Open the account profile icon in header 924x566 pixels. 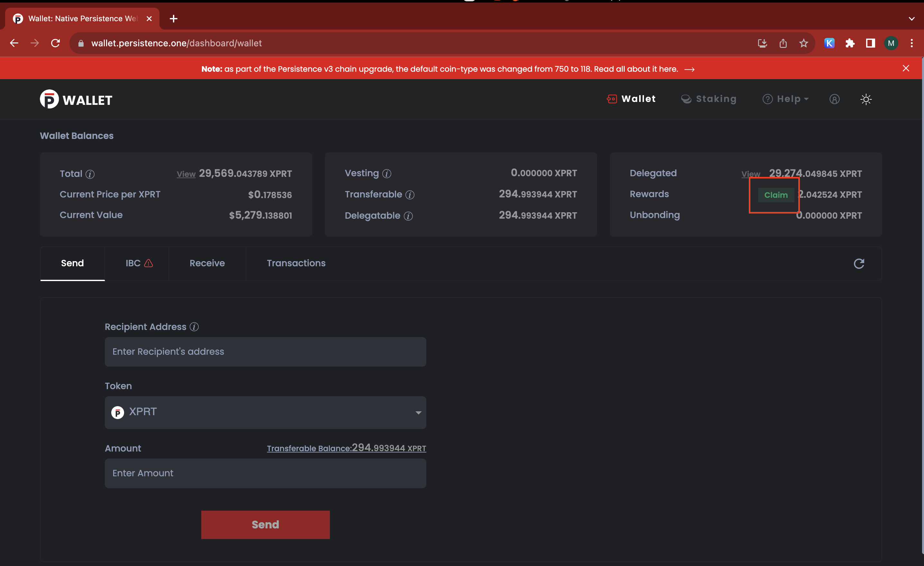coord(834,99)
